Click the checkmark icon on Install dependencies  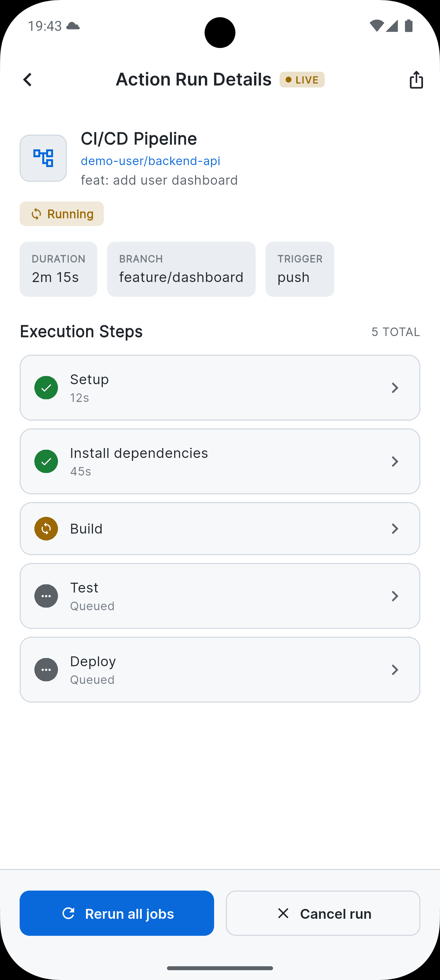[46, 461]
